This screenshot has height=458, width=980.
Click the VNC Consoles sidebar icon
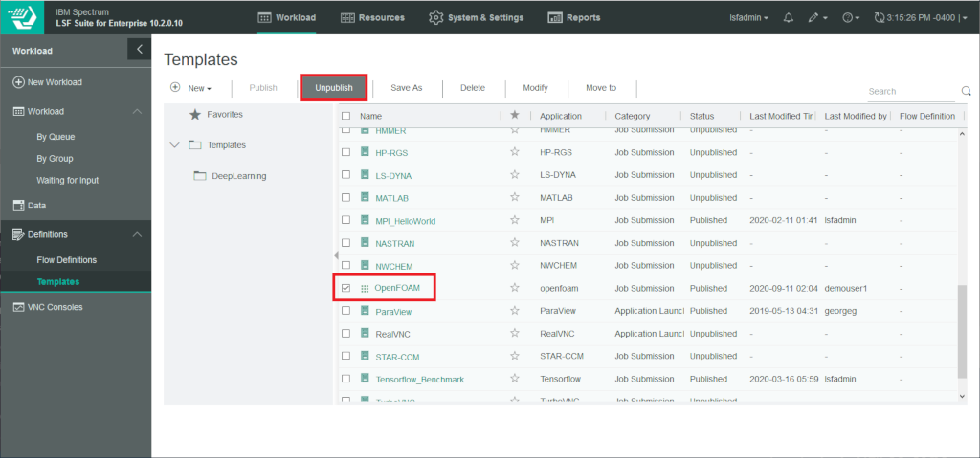(19, 307)
